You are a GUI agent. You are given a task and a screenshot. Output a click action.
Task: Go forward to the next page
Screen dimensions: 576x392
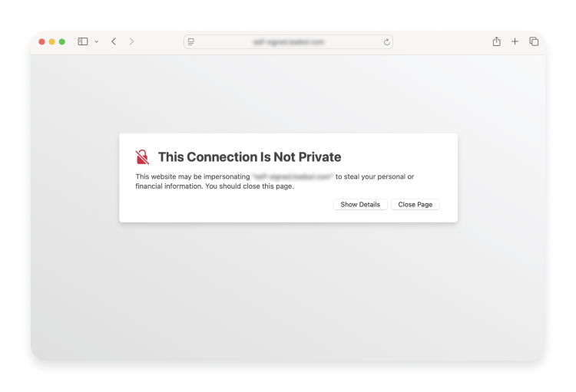(x=131, y=41)
